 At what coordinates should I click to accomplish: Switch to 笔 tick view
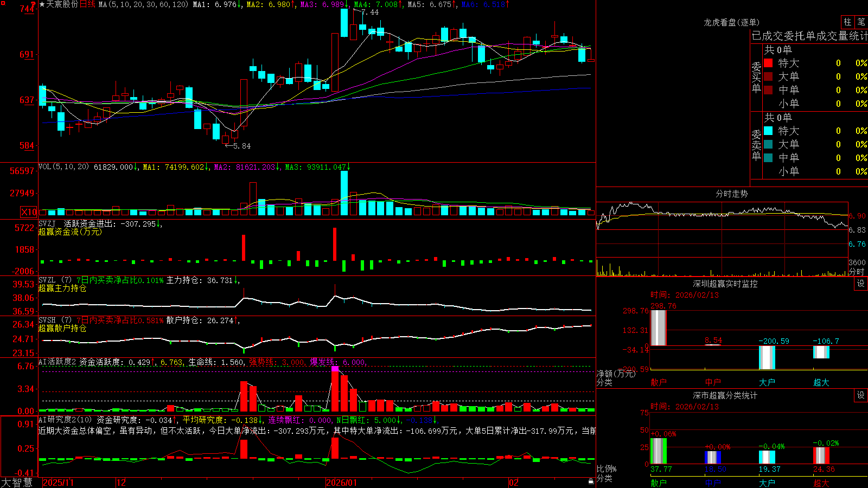(861, 22)
